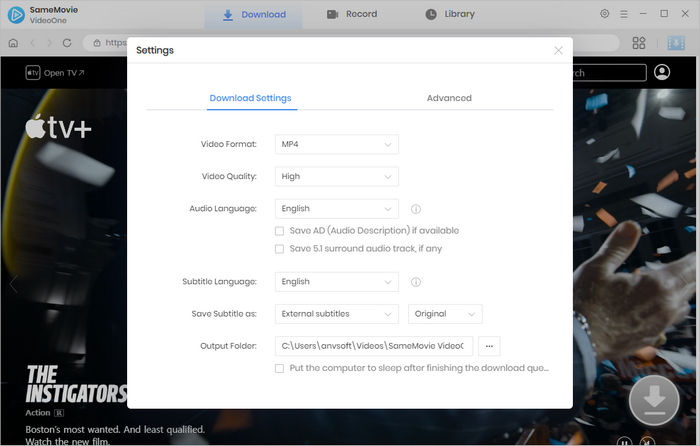This screenshot has height=446, width=700.
Task: Click the lock icon in address bar
Action: (x=97, y=43)
